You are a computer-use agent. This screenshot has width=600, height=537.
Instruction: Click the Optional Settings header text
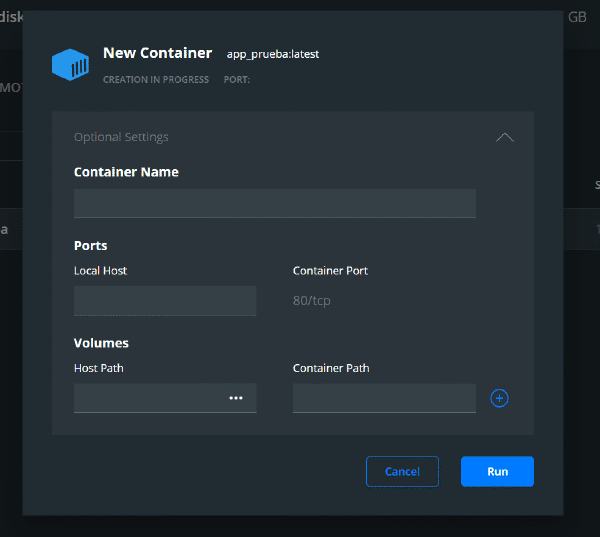(x=121, y=137)
